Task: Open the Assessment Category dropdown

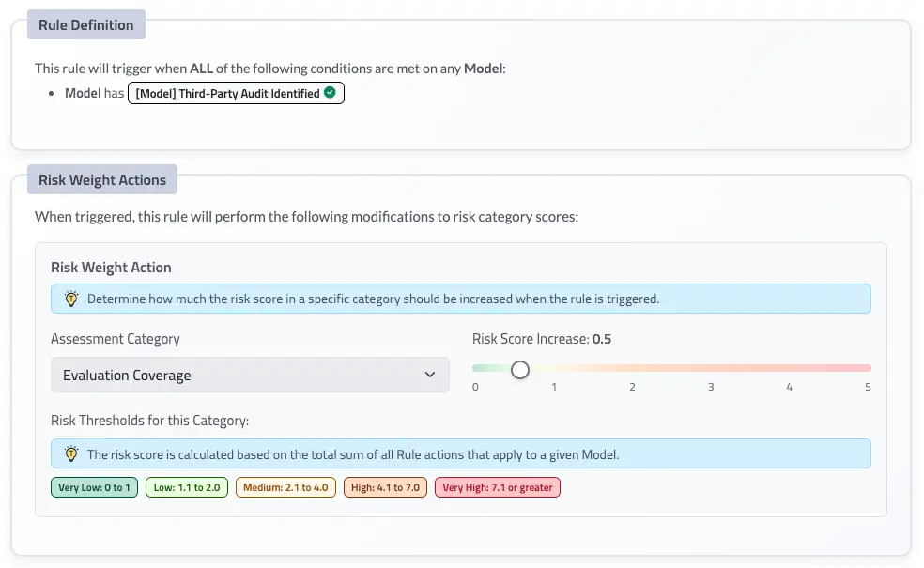Action: [x=250, y=375]
